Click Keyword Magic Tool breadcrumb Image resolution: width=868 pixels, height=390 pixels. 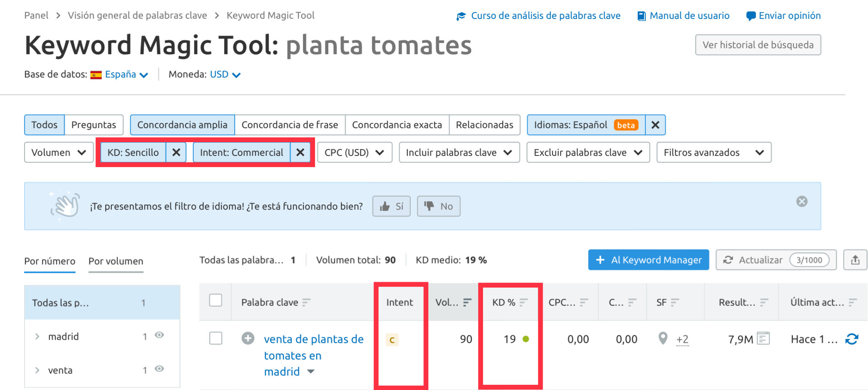pyautogui.click(x=271, y=15)
